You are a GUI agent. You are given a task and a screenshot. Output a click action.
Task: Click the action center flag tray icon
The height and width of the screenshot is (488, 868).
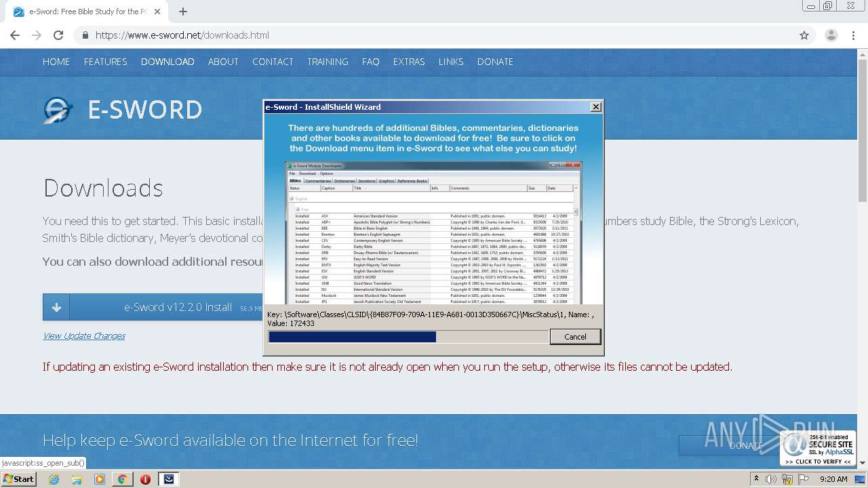(x=804, y=479)
